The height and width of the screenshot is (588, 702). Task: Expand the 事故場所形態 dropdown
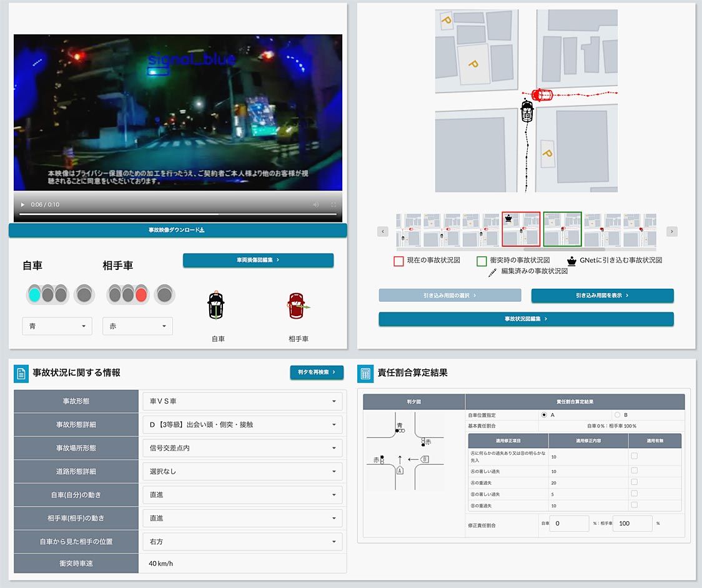pos(242,448)
